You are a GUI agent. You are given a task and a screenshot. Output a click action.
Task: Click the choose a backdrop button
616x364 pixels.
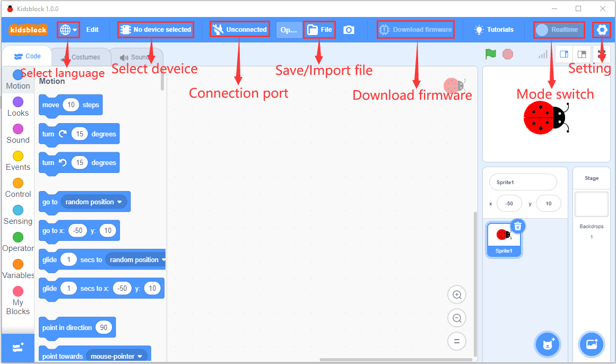(x=591, y=344)
